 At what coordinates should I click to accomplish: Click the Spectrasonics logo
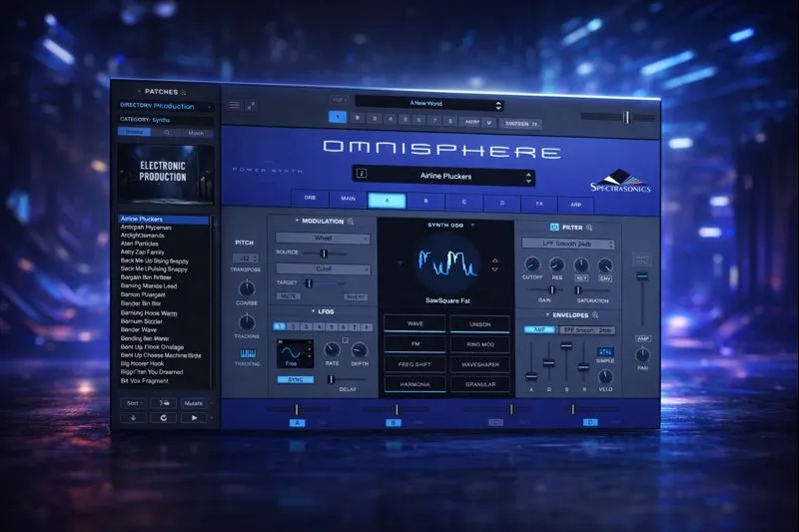[620, 181]
